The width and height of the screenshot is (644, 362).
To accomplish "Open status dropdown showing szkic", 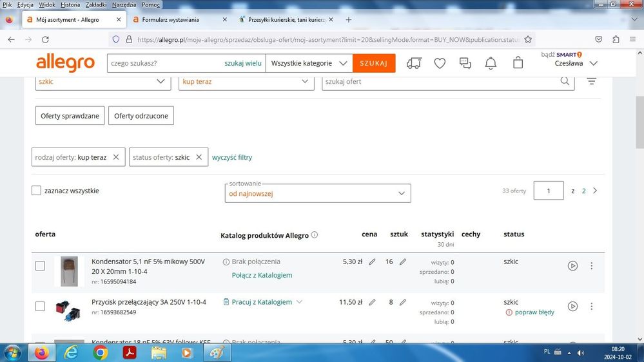I will tap(103, 82).
